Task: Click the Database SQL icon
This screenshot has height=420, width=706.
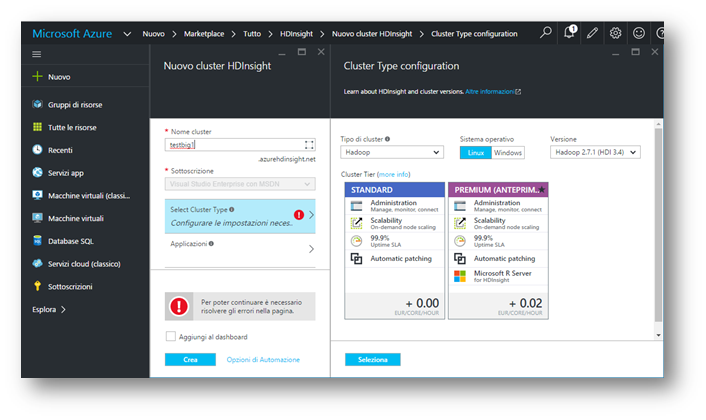Action: coord(37,240)
